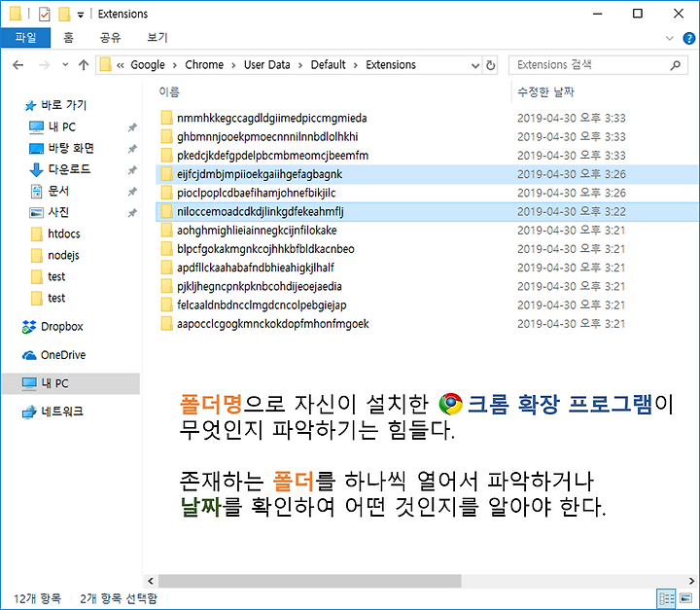Select folder ghbmnnjooekpmoecnnnilnnbdlolhkhi
700x610 pixels.
[267, 137]
